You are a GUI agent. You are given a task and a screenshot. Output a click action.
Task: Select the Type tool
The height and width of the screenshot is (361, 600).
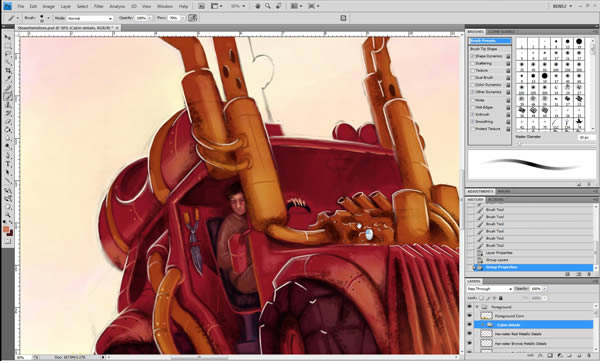pyautogui.click(x=7, y=164)
